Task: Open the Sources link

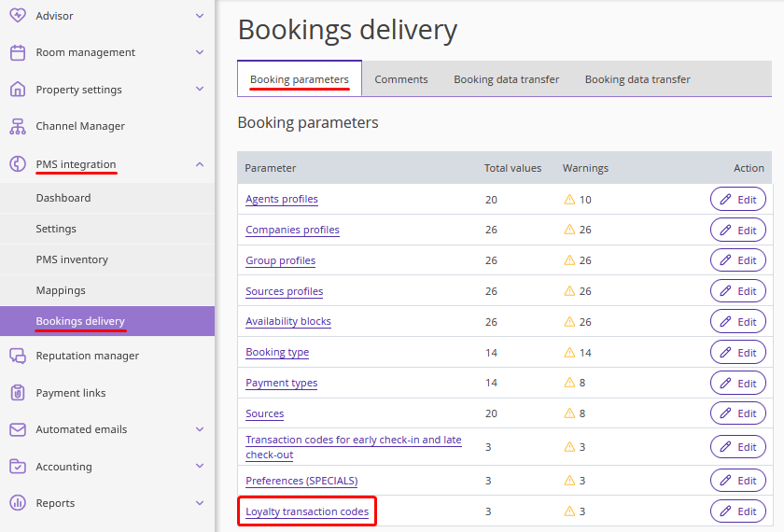Action: click(264, 413)
